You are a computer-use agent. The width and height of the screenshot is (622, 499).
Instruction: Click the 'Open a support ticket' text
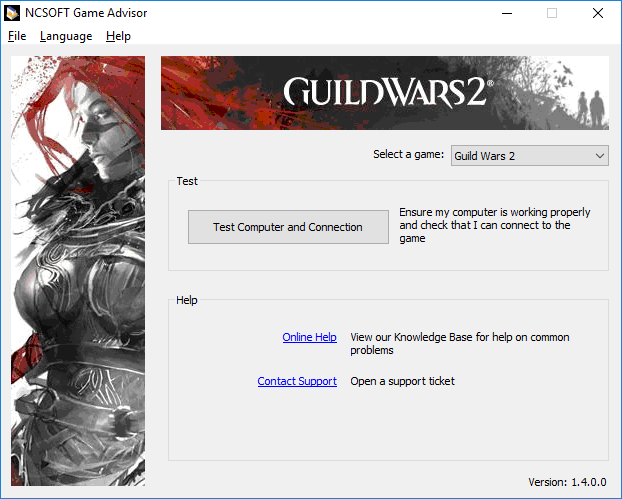(402, 381)
